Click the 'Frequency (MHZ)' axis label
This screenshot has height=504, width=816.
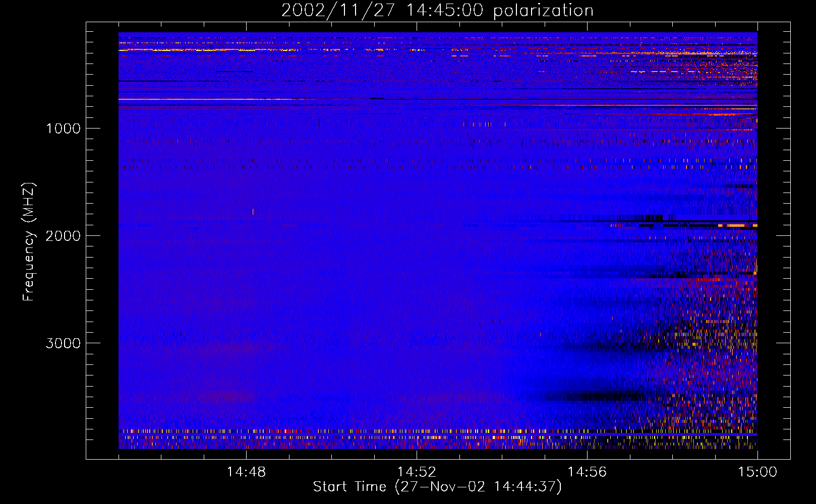click(x=29, y=241)
